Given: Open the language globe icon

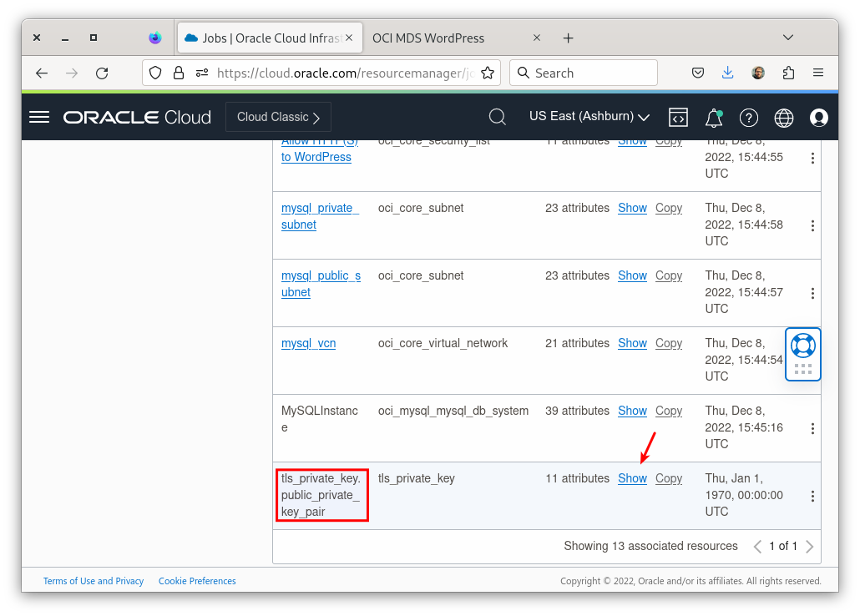Looking at the screenshot, I should [x=783, y=117].
